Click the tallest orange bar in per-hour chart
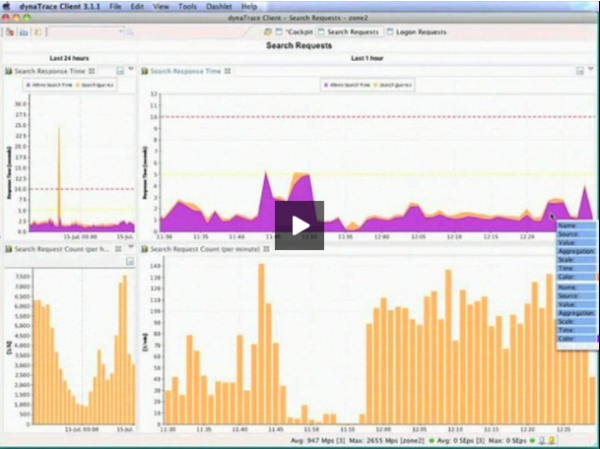This screenshot has width=600, height=449. (125, 350)
